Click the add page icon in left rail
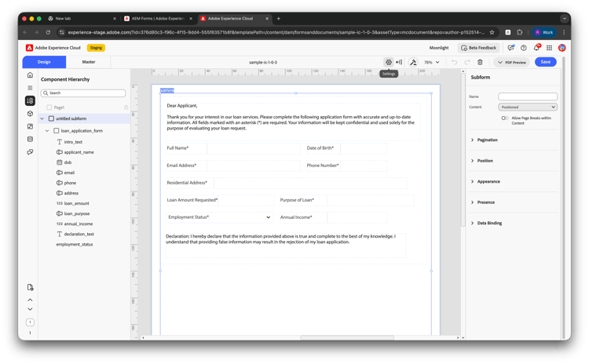This screenshot has width=589, height=364. pyautogui.click(x=30, y=287)
